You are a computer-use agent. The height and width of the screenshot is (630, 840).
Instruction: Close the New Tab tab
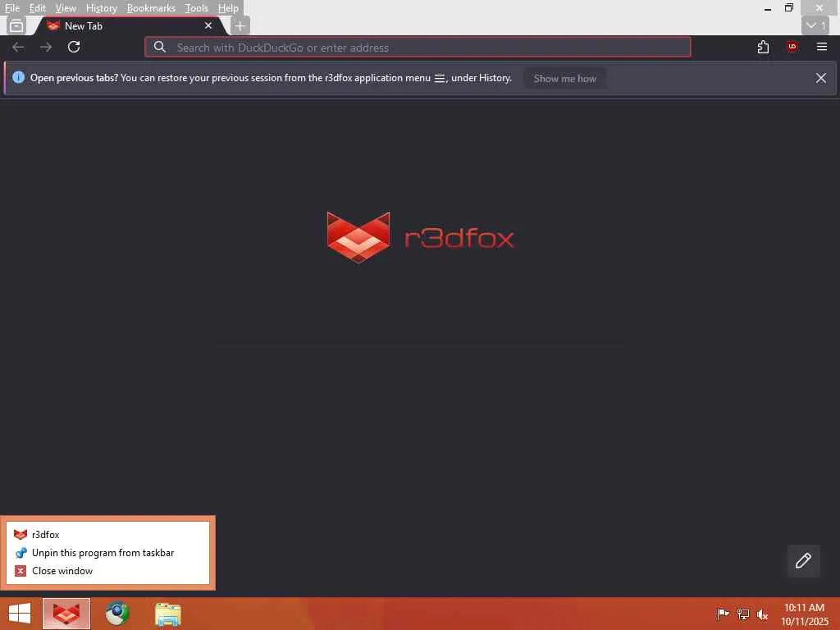(208, 25)
